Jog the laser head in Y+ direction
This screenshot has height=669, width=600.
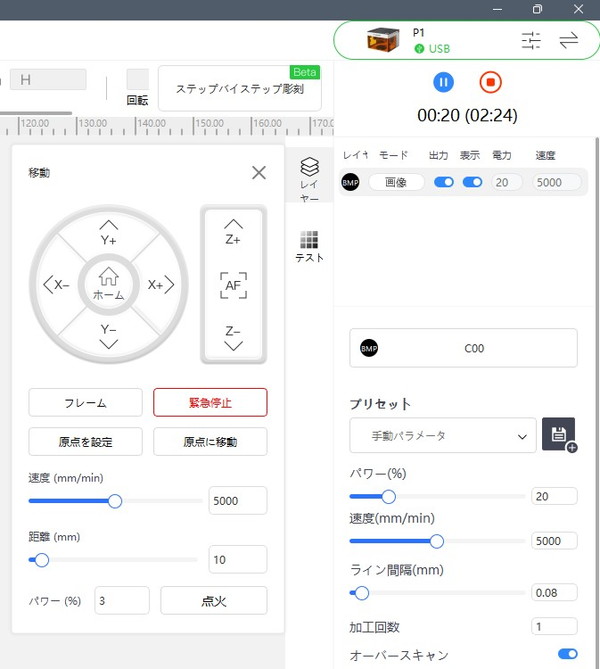click(x=108, y=233)
